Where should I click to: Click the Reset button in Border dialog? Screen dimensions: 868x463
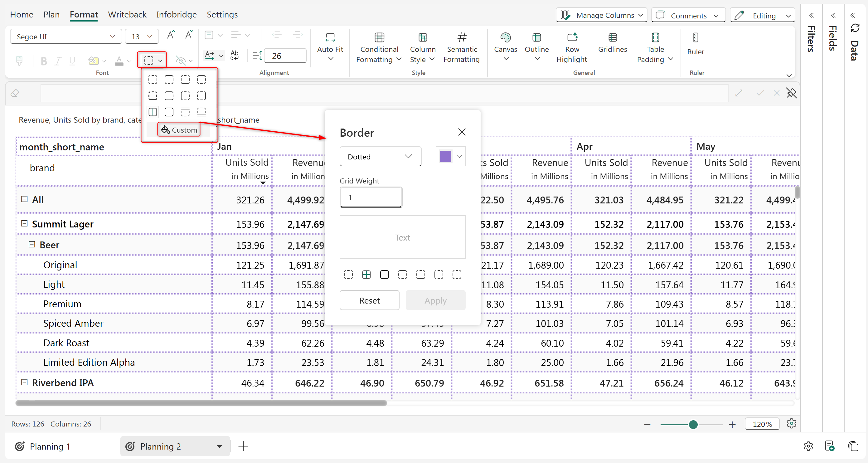pos(369,300)
